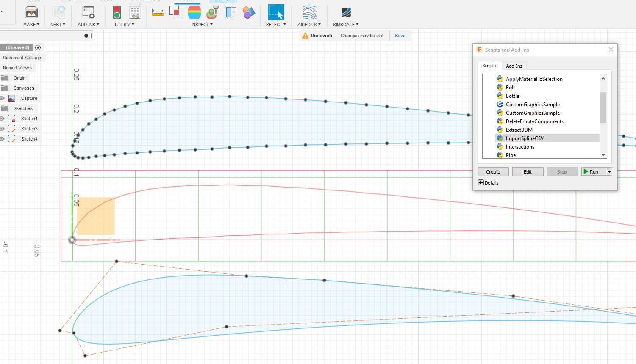Expand the Run button dropdown arrow
This screenshot has width=636, height=364.
609,172
